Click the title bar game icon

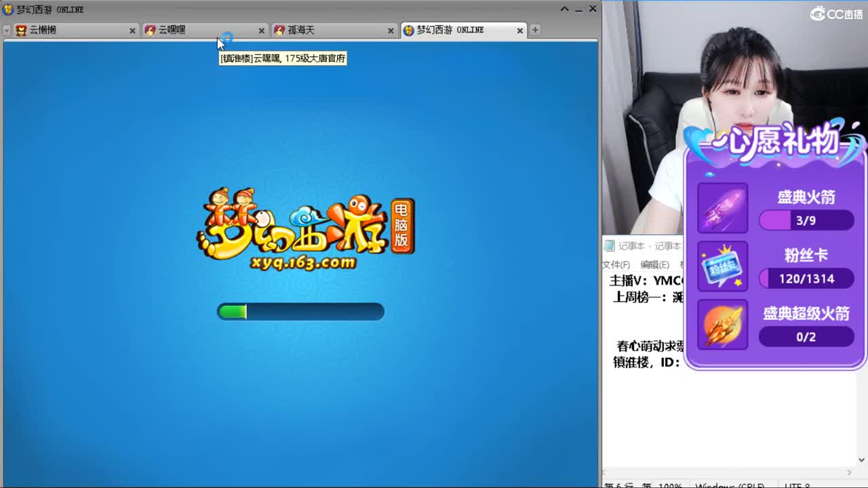point(8,9)
